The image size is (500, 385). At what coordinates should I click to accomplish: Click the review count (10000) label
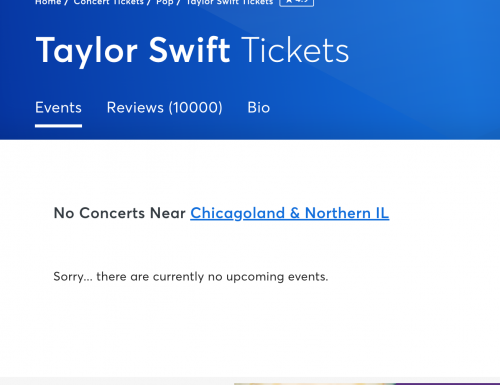(x=195, y=108)
